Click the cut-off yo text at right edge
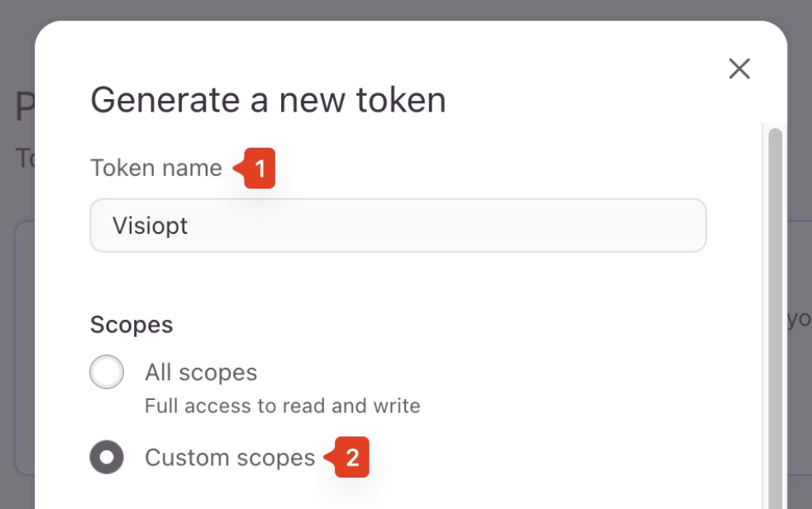Viewport: 812px width, 509px height. 799,319
